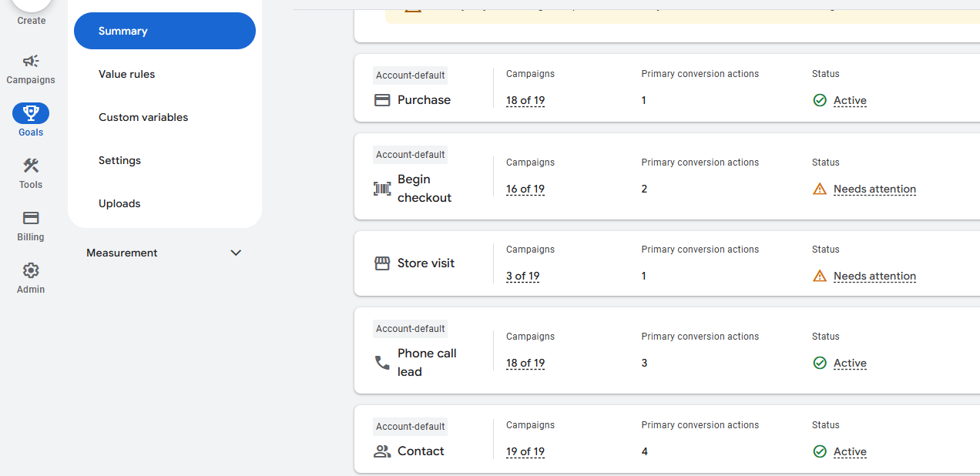The height and width of the screenshot is (476, 980).
Task: Open the Store visit goal name
Action: [426, 263]
